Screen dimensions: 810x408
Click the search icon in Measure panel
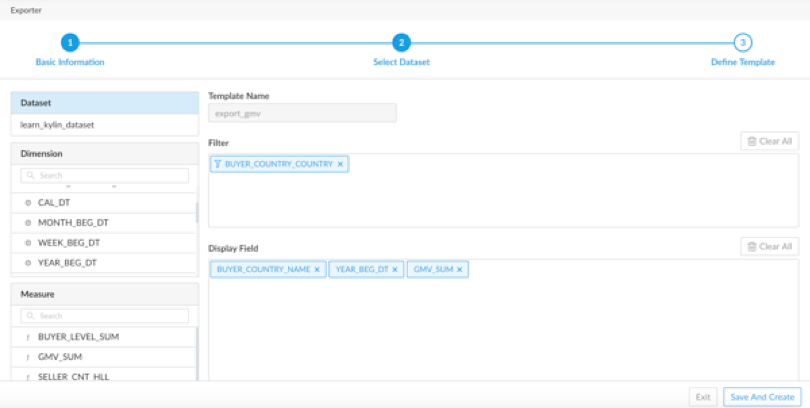point(31,316)
